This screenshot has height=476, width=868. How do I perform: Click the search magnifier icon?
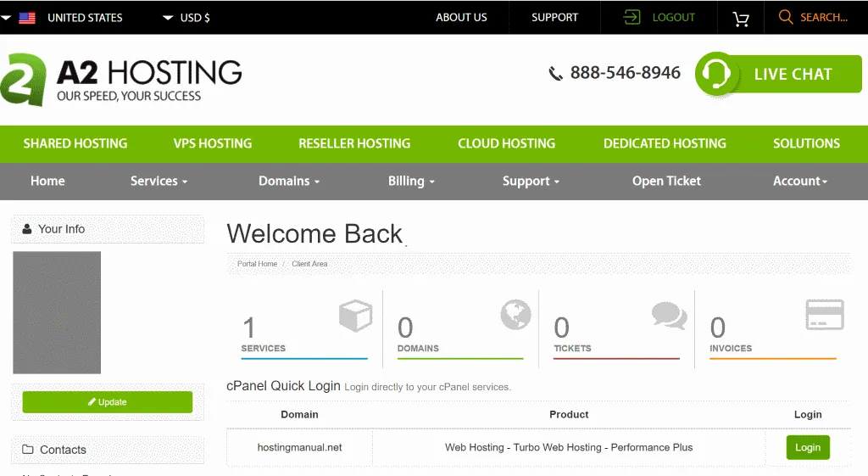pos(785,17)
